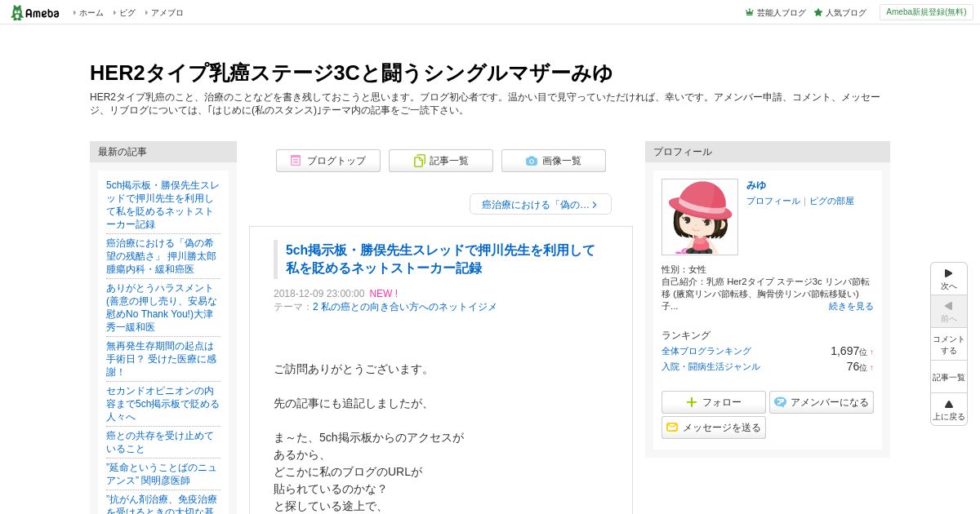Open theme link 2 私の癌との向き合い方へのネットイジメ
Image resolution: width=980 pixels, height=514 pixels.
point(404,307)
